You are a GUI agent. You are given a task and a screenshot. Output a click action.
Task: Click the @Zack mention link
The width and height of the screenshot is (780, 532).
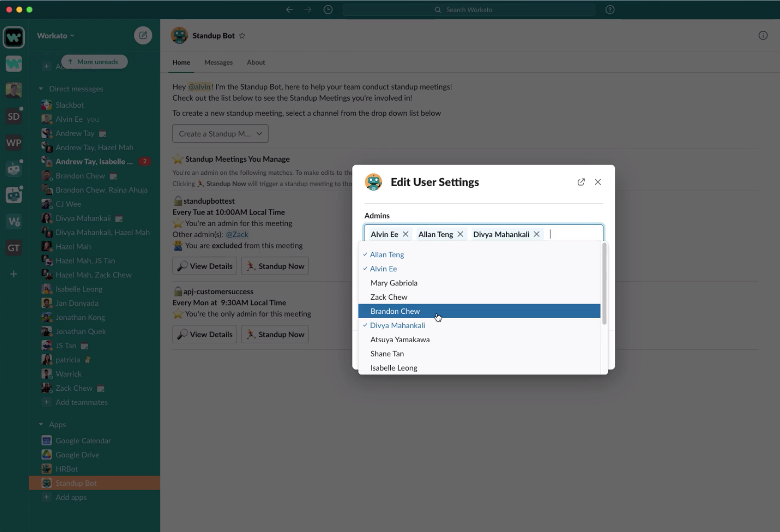click(x=237, y=235)
